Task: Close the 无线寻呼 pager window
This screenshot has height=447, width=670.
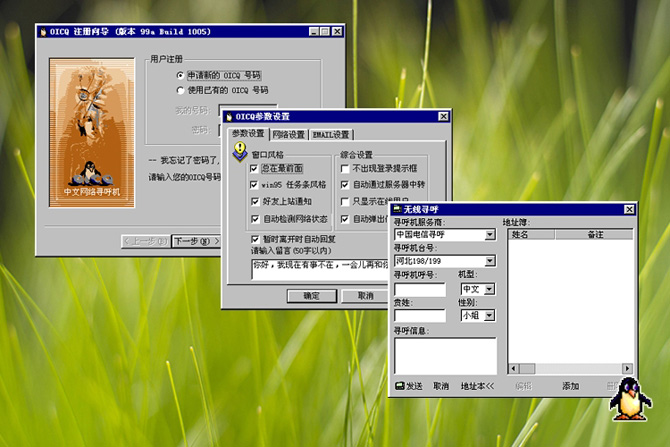Action: point(629,209)
